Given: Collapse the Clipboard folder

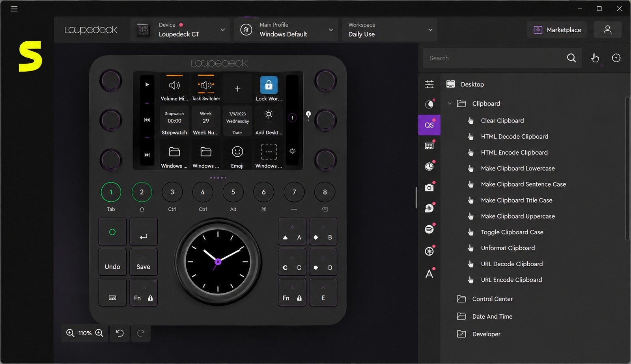Looking at the screenshot, I should coord(450,103).
